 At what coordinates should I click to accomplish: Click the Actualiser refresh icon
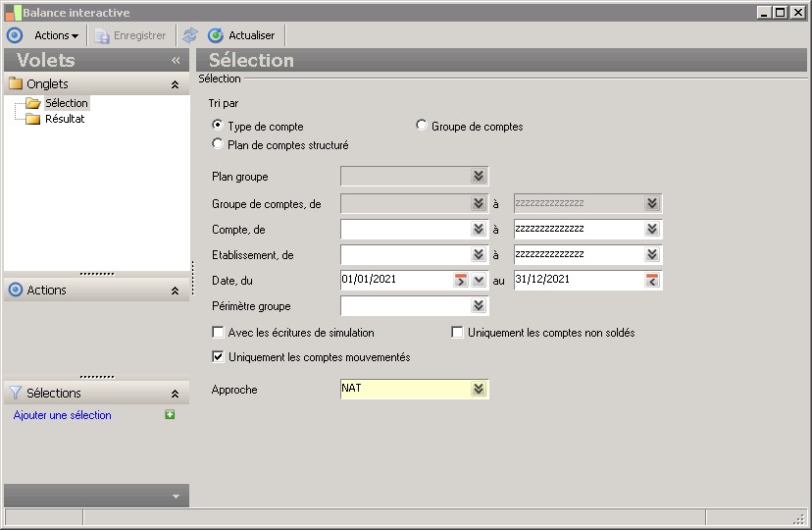tap(216, 35)
